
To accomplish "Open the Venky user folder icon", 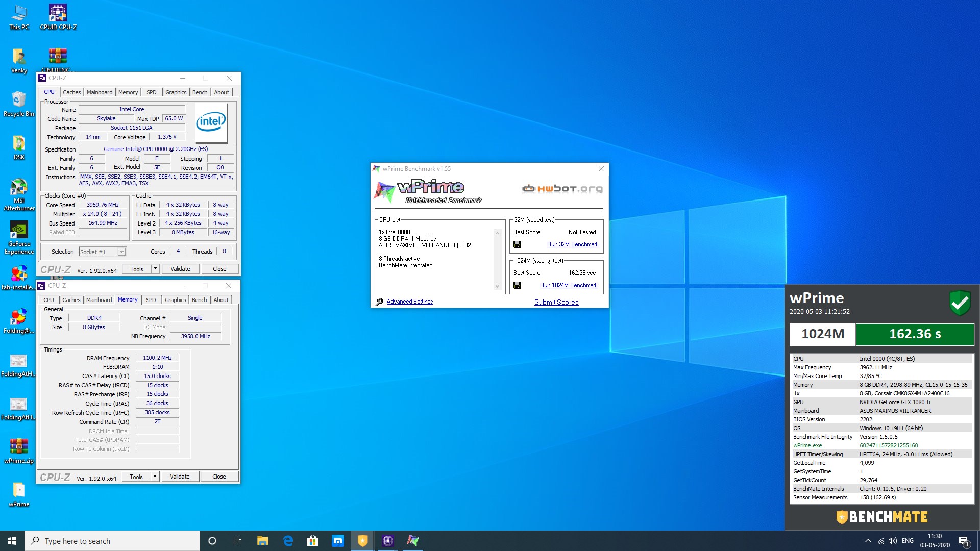I will 19,61.
